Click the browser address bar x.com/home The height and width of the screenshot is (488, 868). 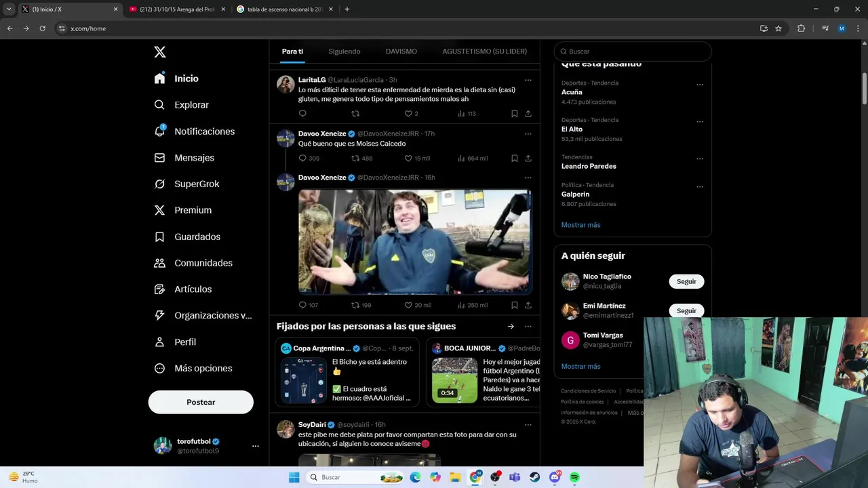(407, 28)
